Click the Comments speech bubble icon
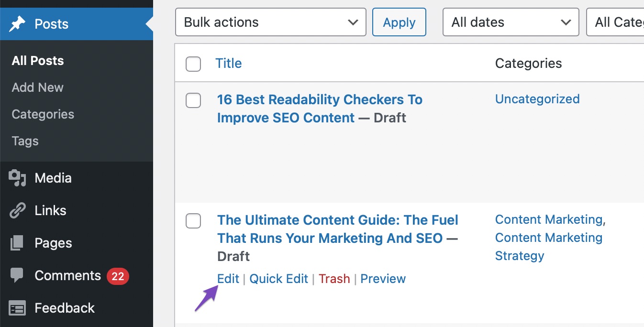The width and height of the screenshot is (644, 327). coord(17,275)
